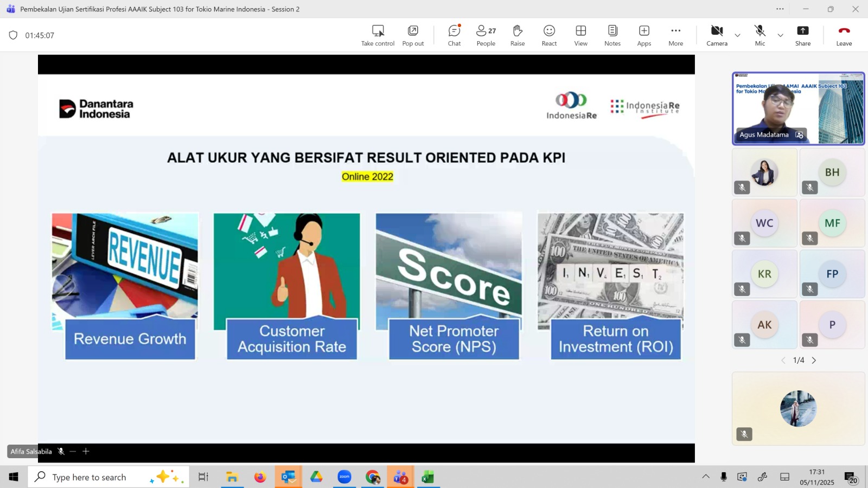Select Agus Madatama's video thumbnail
The height and width of the screenshot is (488, 868).
point(798,108)
